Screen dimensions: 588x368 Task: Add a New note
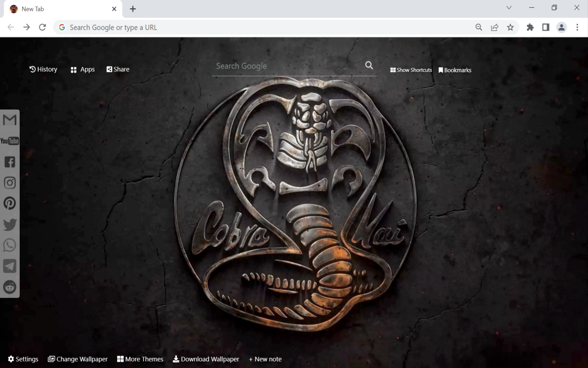tap(265, 359)
